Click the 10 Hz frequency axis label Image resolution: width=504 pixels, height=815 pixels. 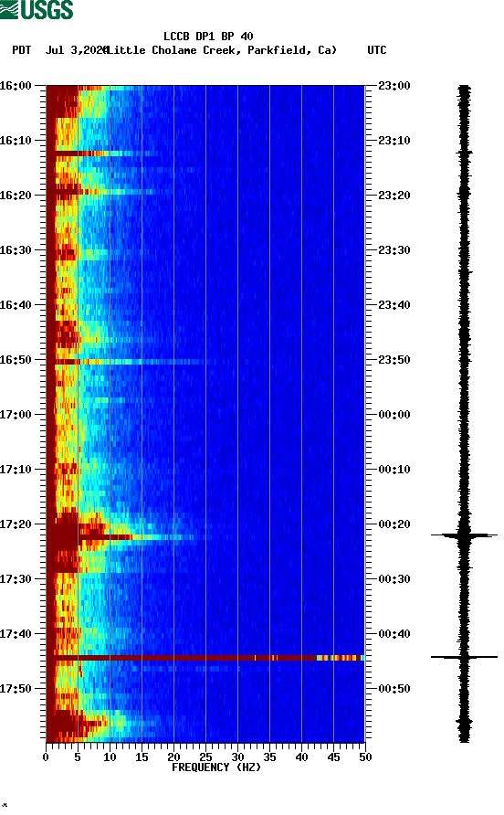pos(110,757)
